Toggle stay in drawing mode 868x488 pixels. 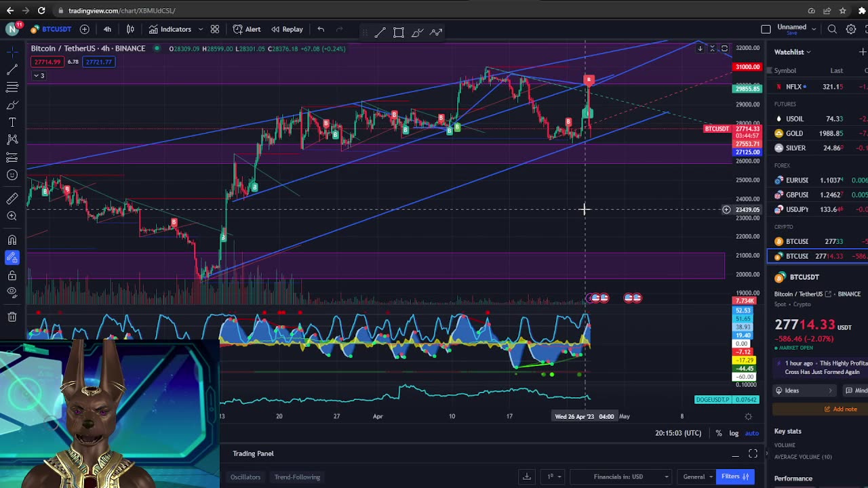point(12,258)
